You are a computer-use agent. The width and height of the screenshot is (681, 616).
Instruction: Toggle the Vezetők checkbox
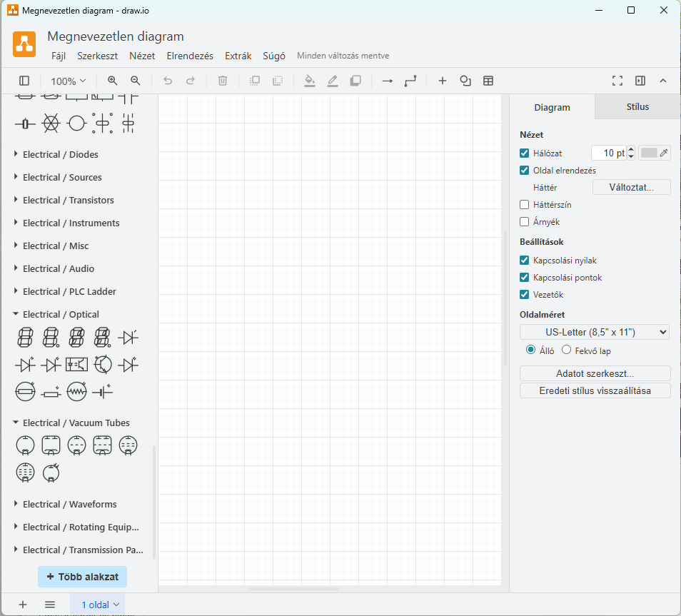(524, 295)
